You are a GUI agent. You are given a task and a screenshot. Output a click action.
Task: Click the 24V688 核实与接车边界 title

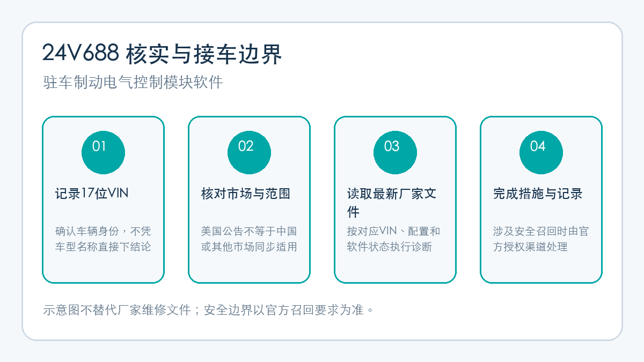pyautogui.click(x=162, y=54)
